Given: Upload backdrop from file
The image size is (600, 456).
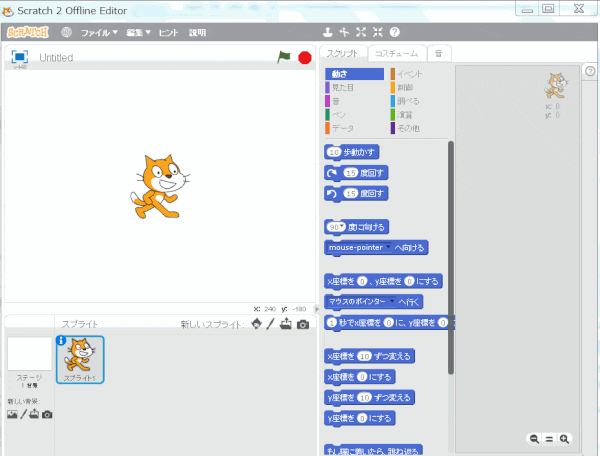Looking at the screenshot, I should point(34,414).
